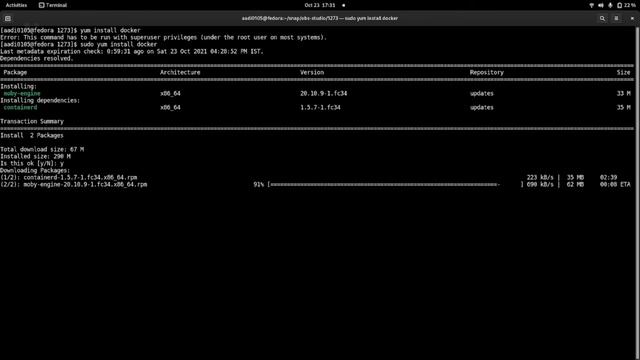Click the Repository column header
640x360 pixels.
pos(487,72)
